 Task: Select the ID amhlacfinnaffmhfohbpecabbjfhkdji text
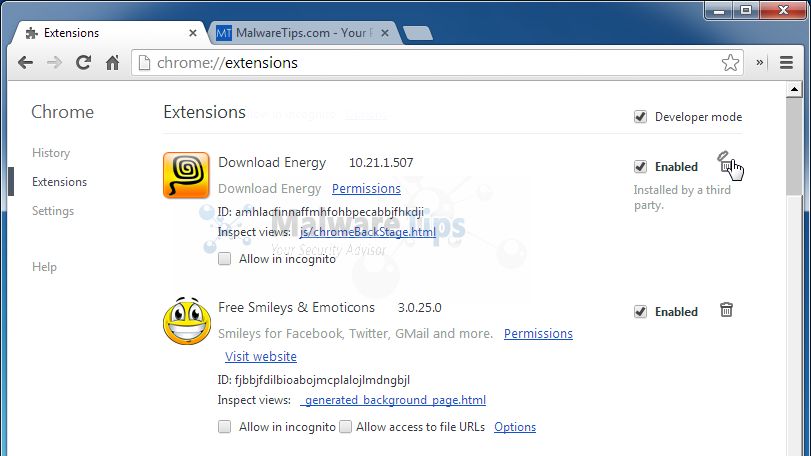[321, 212]
